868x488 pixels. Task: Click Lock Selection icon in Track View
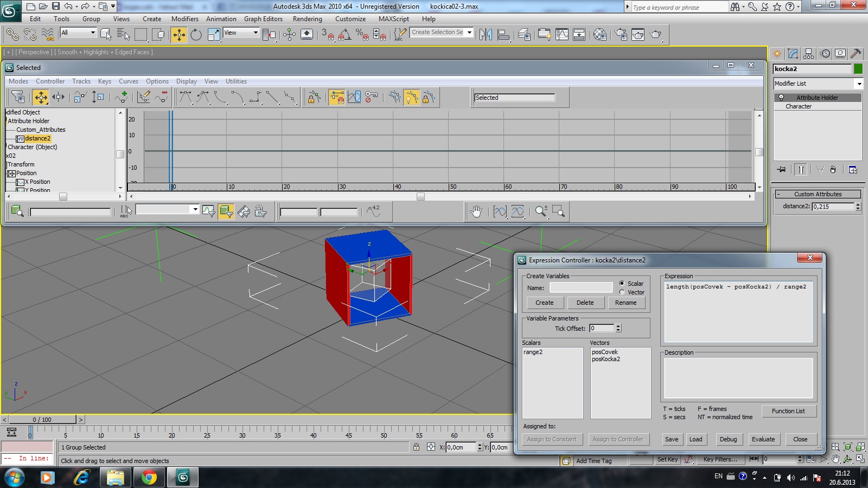pyautogui.click(x=314, y=98)
